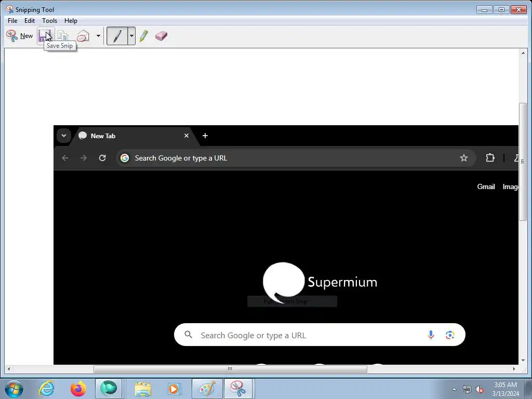
Task: Click Snipping Tool taskbar button
Action: [x=238, y=389]
